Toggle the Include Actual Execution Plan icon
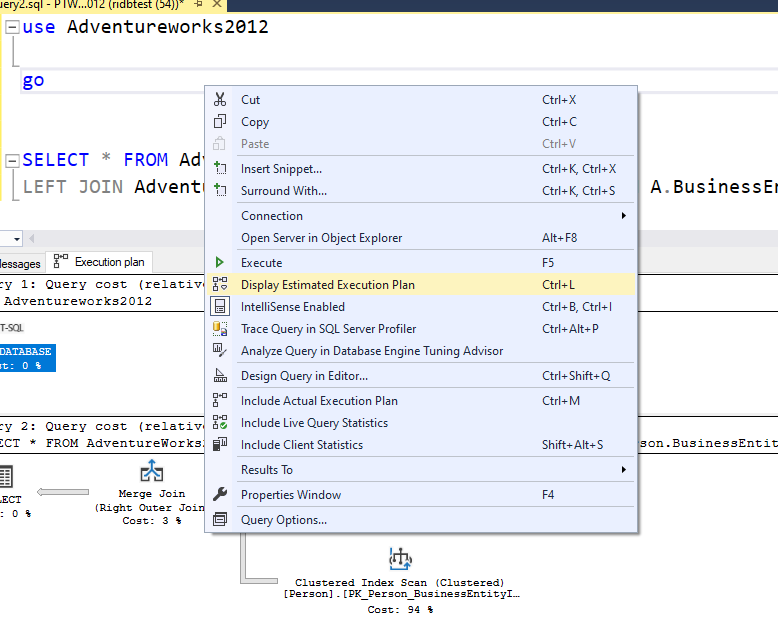 pos(220,400)
